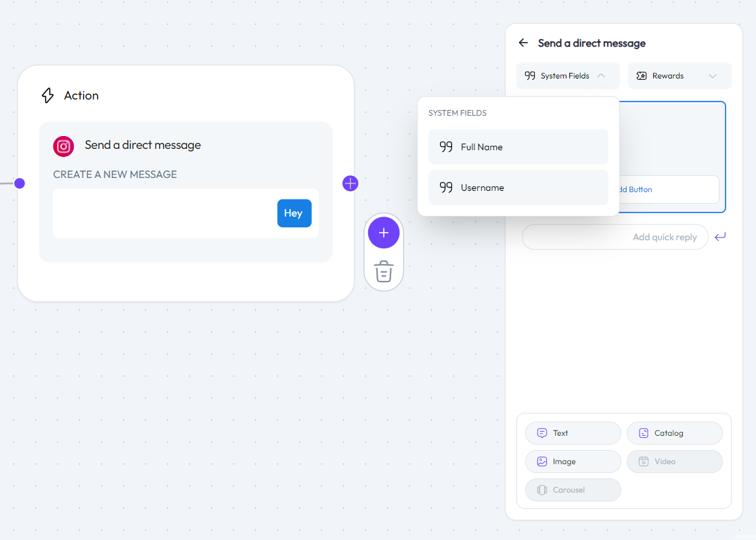Click the large purple plus button

(384, 233)
